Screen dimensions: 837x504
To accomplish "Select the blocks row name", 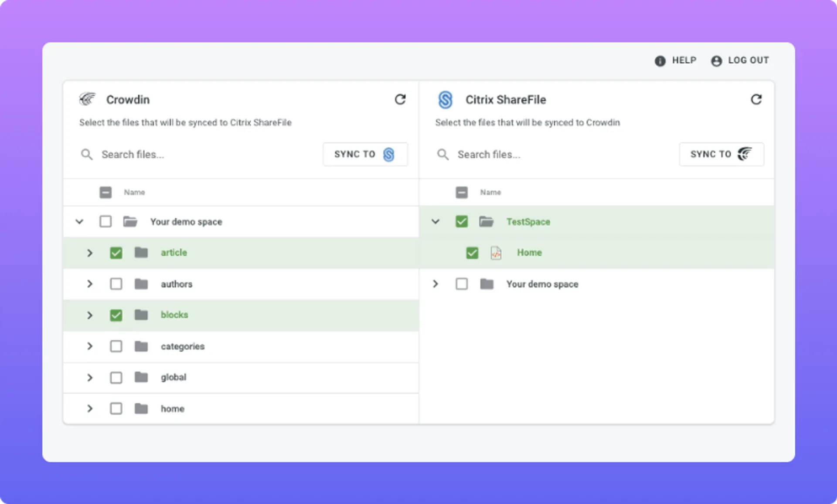I will (174, 315).
